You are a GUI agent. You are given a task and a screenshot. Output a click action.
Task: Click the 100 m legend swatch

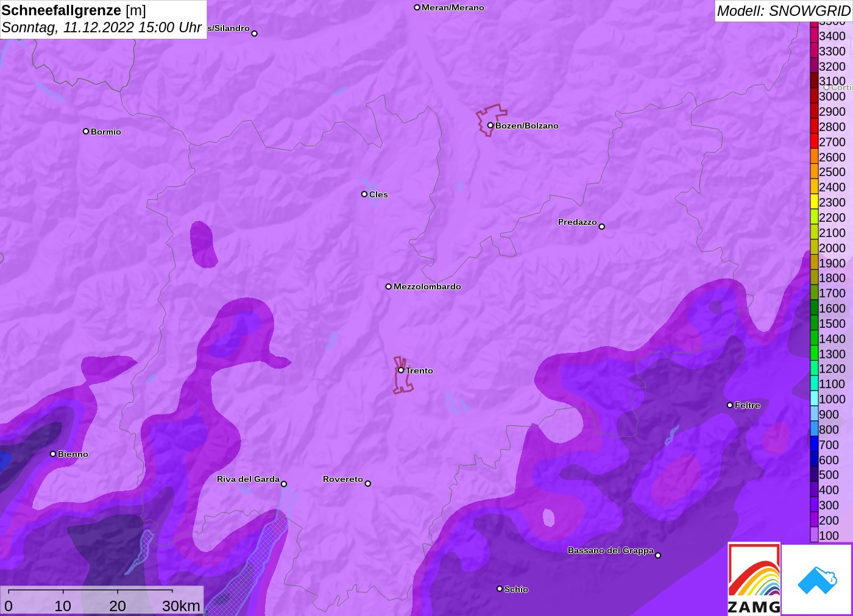point(814,535)
